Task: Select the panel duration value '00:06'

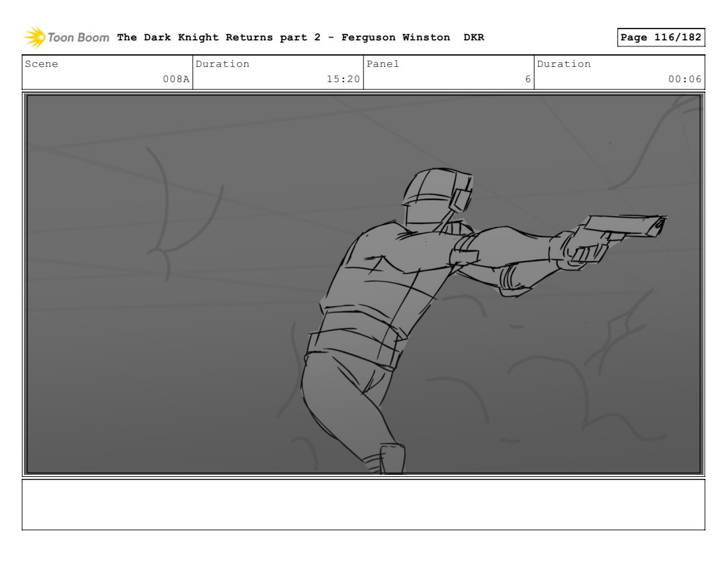Action: (685, 79)
